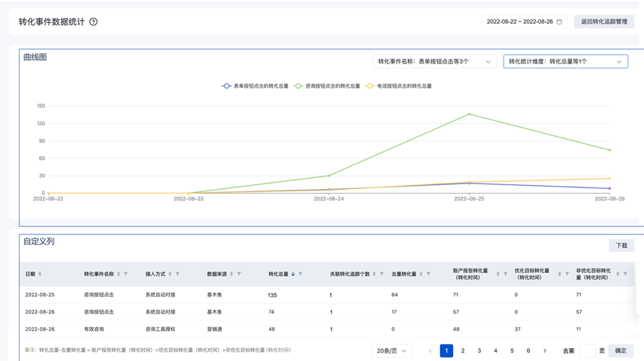Jump to page 6 in pagination
The width and height of the screenshot is (644, 361).
coord(528,351)
